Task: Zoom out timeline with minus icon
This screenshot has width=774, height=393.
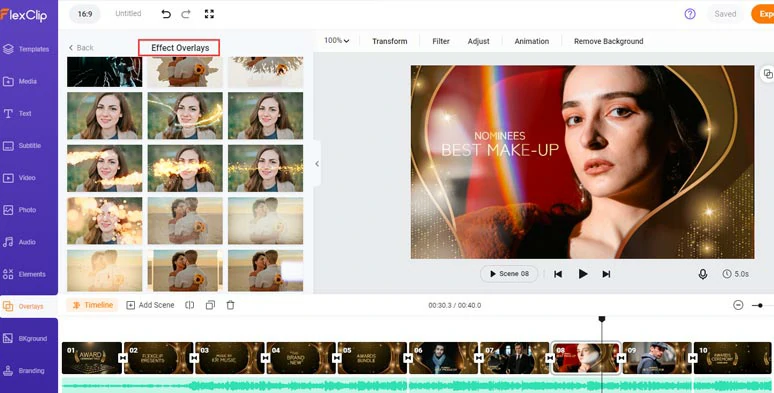Action: pyautogui.click(x=738, y=305)
